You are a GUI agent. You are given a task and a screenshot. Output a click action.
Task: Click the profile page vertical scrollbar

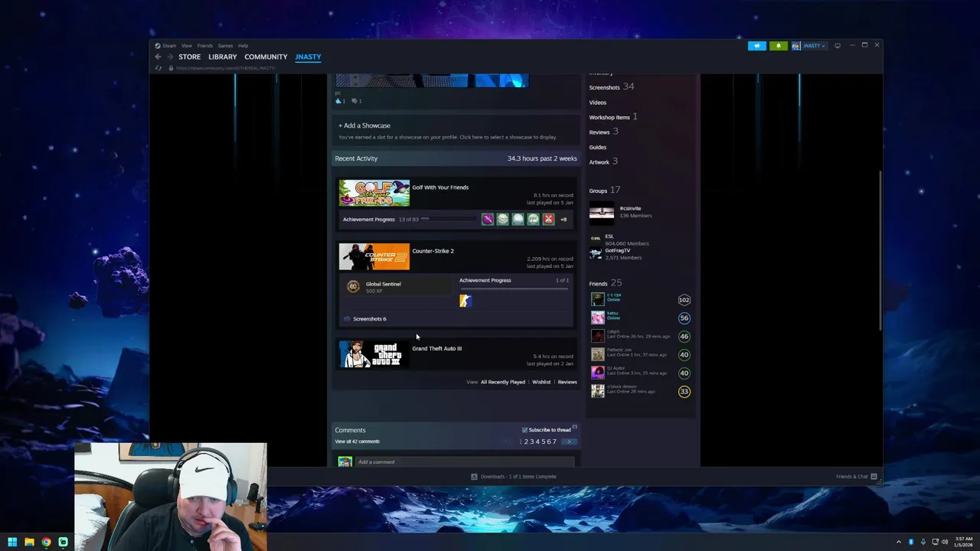pyautogui.click(x=880, y=251)
